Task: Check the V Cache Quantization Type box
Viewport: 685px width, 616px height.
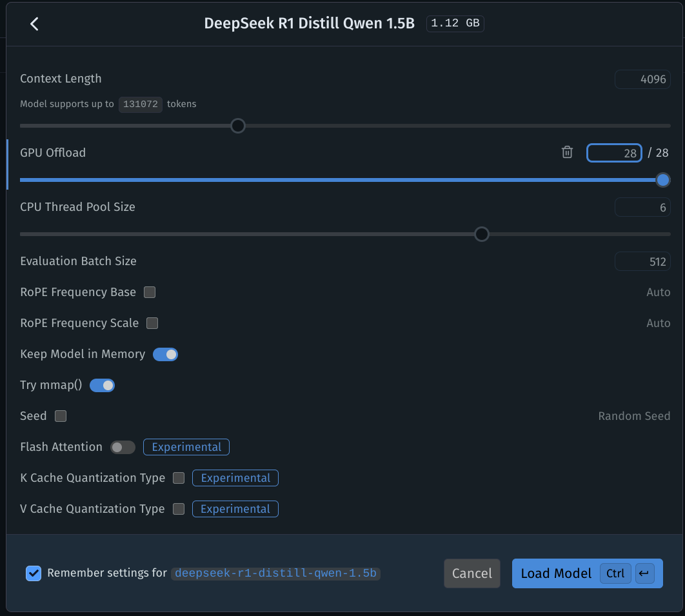Action: tap(179, 509)
